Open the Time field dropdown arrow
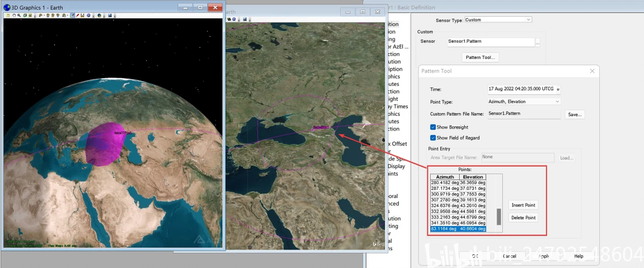644x268 pixels. (558, 89)
